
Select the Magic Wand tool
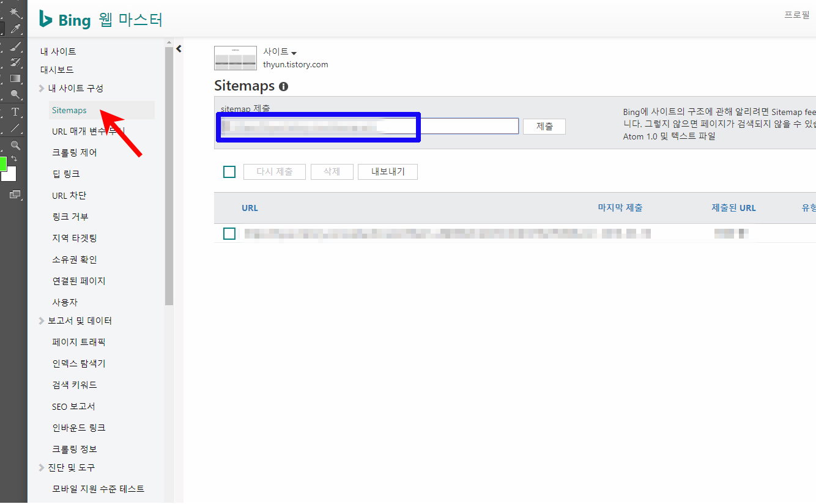coord(15,12)
